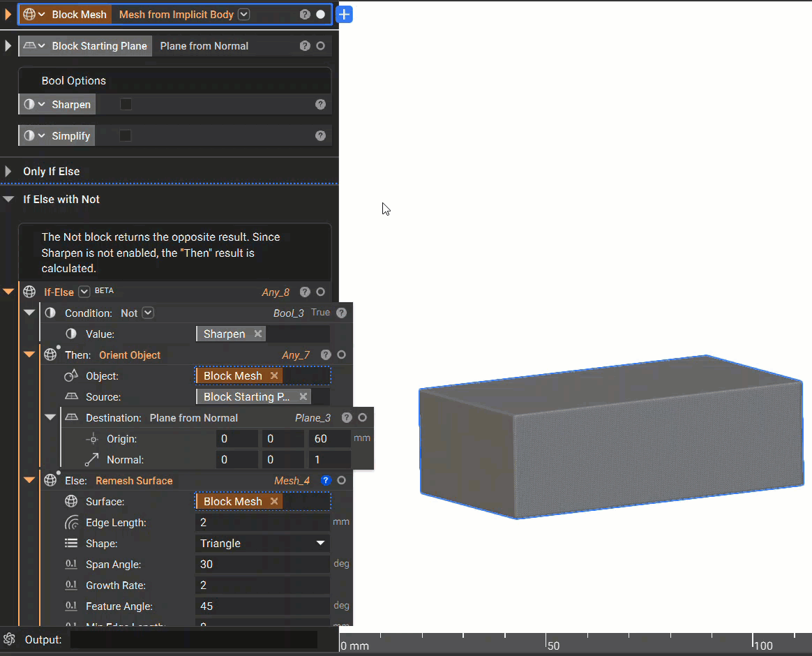Collapse the Else: Remesh Surface block
812x656 pixels.
pos(29,480)
